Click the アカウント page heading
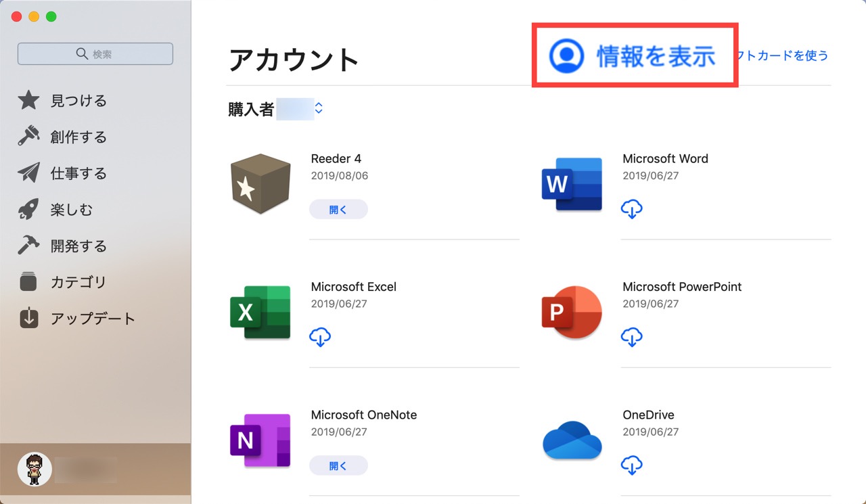The width and height of the screenshot is (866, 504). pyautogui.click(x=294, y=60)
